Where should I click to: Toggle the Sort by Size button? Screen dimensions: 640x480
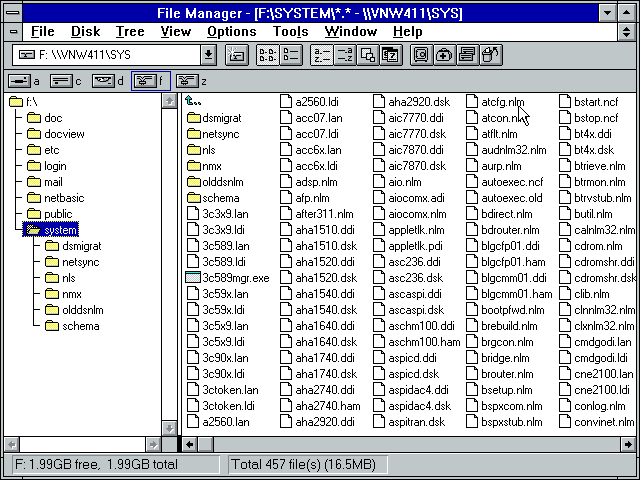(x=368, y=55)
